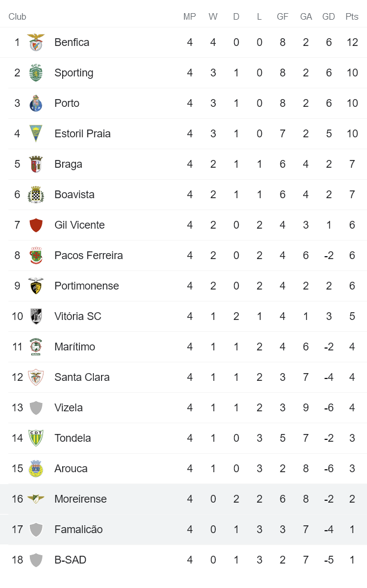Open the Vitória SC team link
Screen dimensions: 367x588
tap(78, 316)
